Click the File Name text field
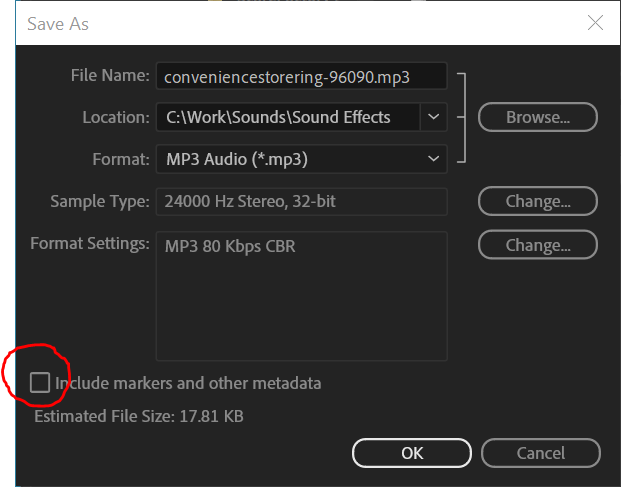The height and width of the screenshot is (487, 621). click(x=302, y=76)
